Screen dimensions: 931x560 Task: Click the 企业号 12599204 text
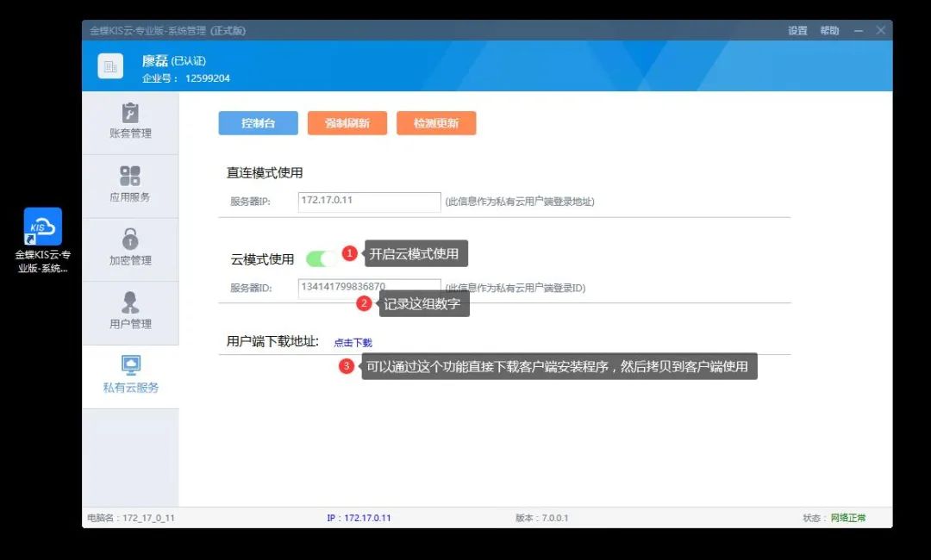pyautogui.click(x=186, y=78)
